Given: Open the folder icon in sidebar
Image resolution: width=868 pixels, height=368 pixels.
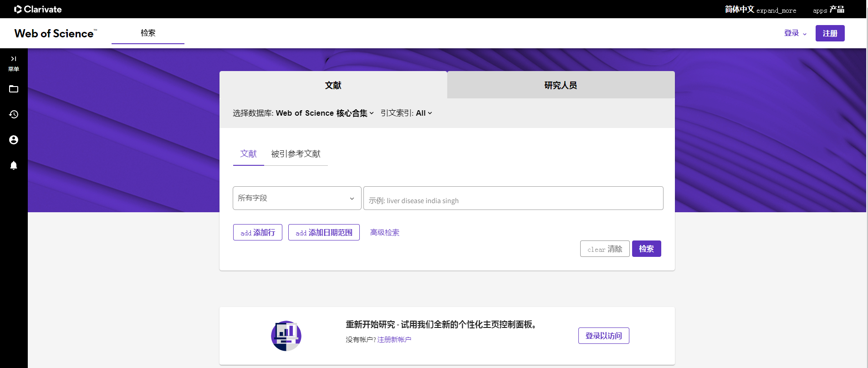Looking at the screenshot, I should tap(14, 89).
